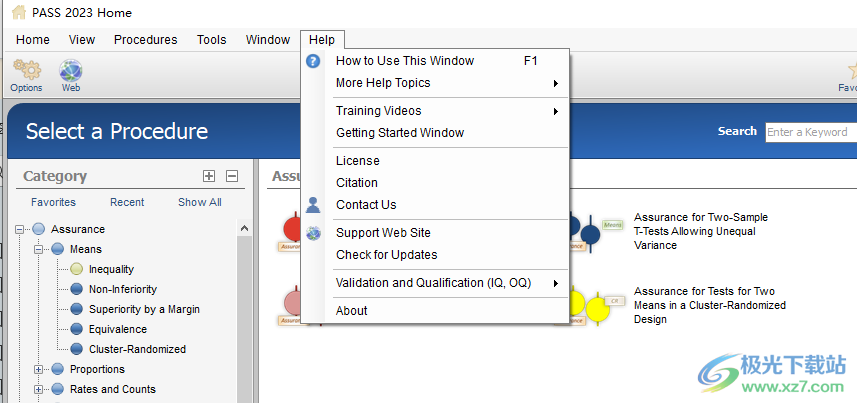
Task: Select the Non-Inferiority tree item
Action: (123, 289)
